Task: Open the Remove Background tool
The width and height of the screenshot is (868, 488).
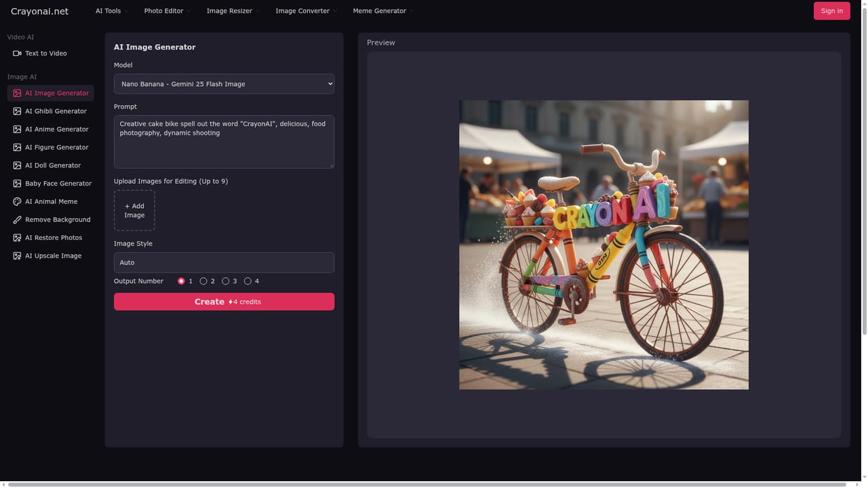Action: pyautogui.click(x=50, y=220)
